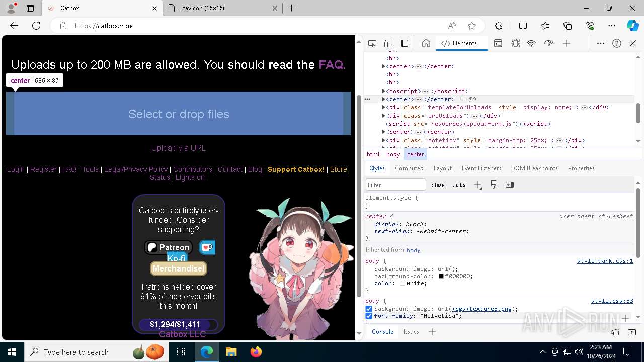The height and width of the screenshot is (362, 644).
Task: Click the new style rule plus icon
Action: point(477,185)
